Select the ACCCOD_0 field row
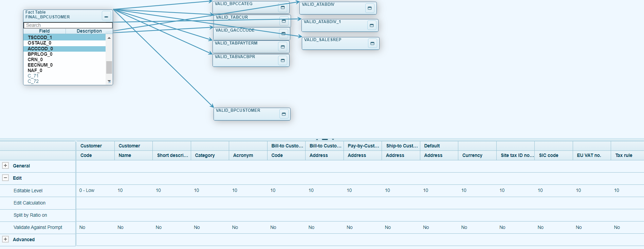This screenshot has height=249, width=644. pos(40,49)
